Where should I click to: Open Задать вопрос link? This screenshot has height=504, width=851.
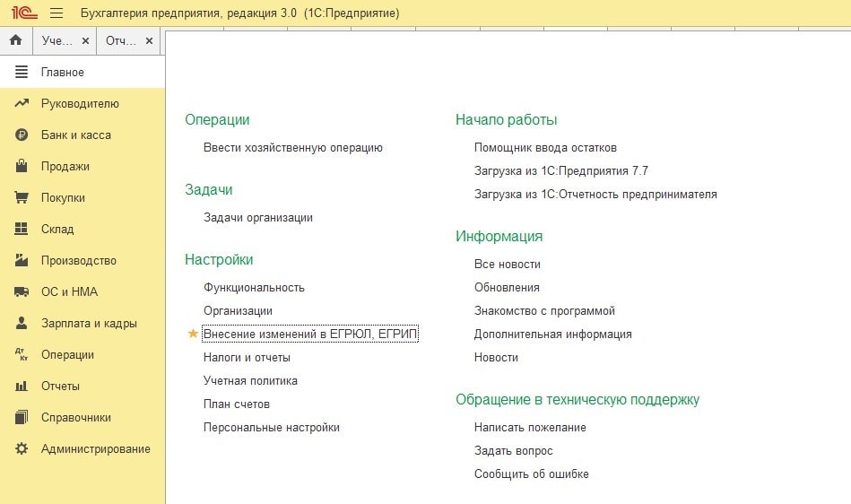(514, 451)
